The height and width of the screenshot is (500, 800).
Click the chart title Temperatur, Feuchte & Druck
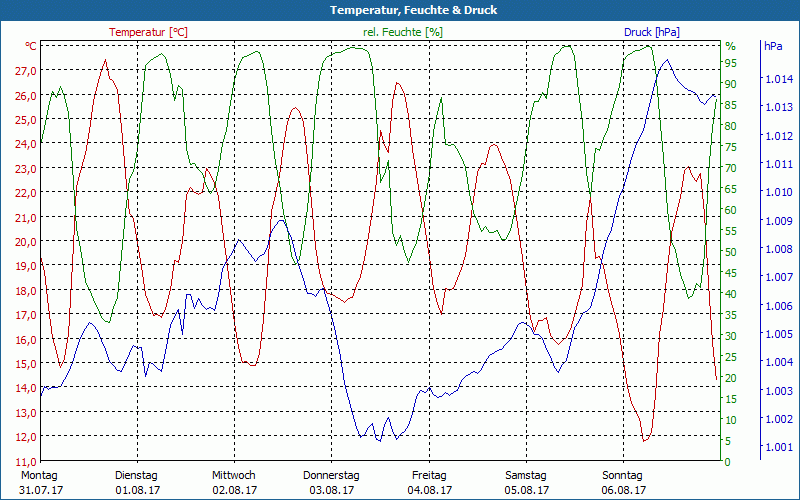pos(400,10)
